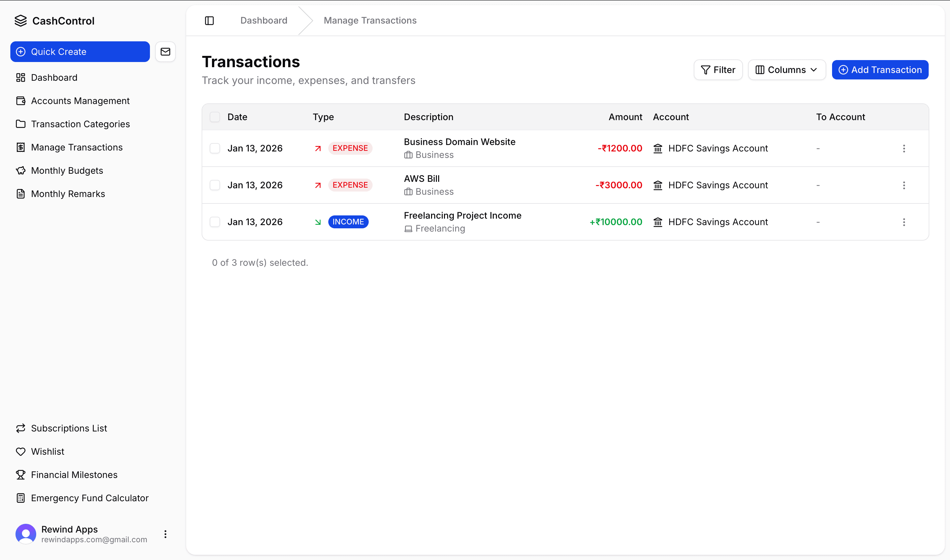Tick the Freelancing Project Income row checkbox
Image resolution: width=950 pixels, height=560 pixels.
(x=215, y=222)
